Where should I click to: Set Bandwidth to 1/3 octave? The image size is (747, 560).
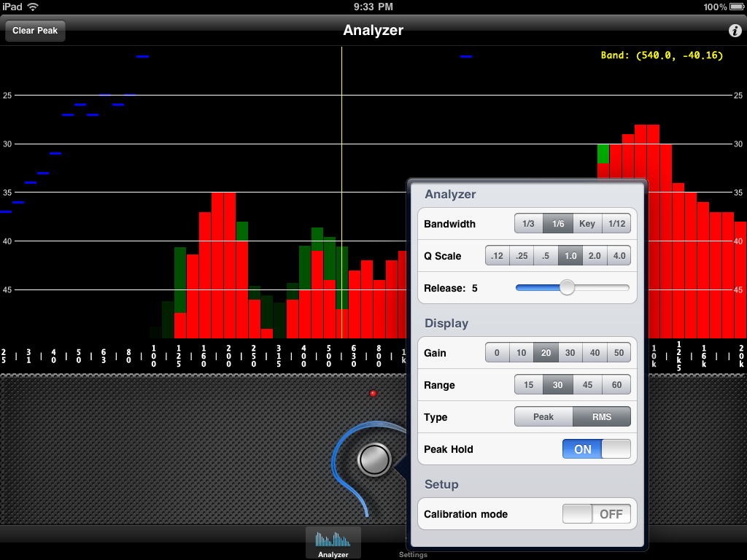[x=529, y=224]
